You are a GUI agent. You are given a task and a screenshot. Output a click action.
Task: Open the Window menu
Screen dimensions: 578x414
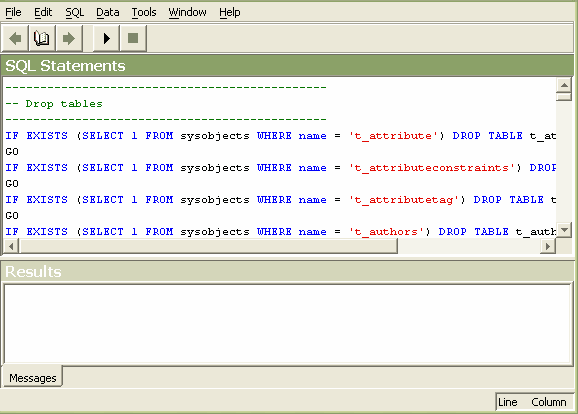tap(188, 13)
